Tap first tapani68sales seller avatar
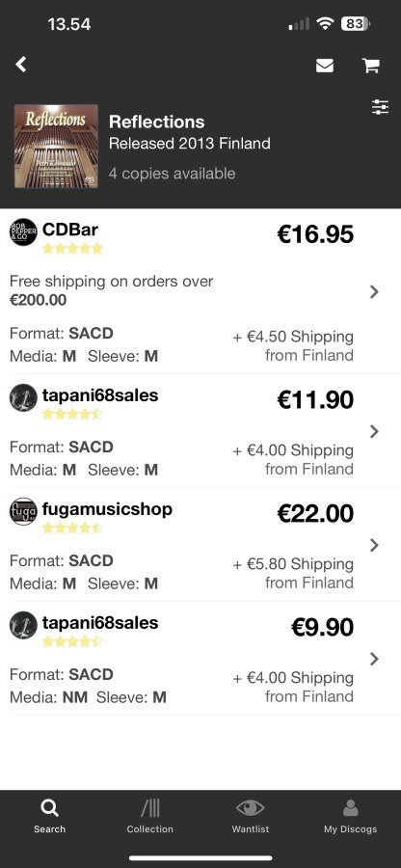 [x=23, y=398]
